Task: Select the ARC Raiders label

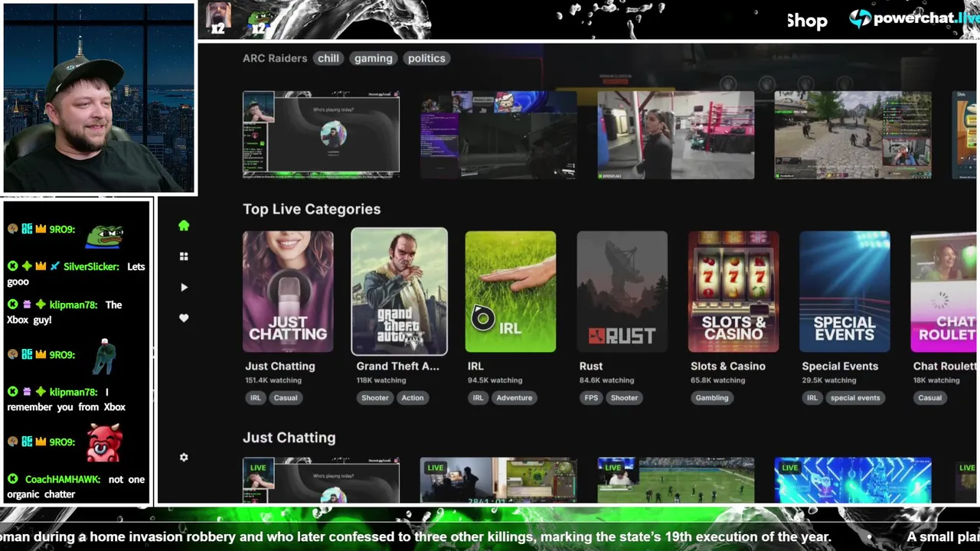Action: click(275, 58)
